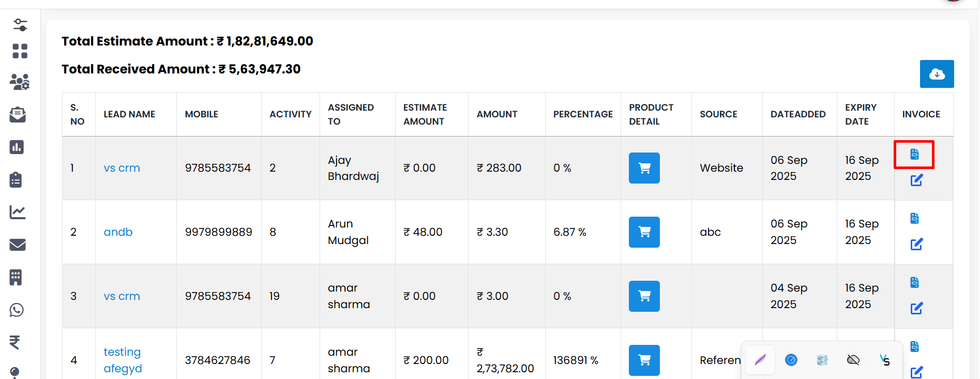The height and width of the screenshot is (379, 980).
Task: Click the Total Received Amount text
Action: [x=181, y=69]
